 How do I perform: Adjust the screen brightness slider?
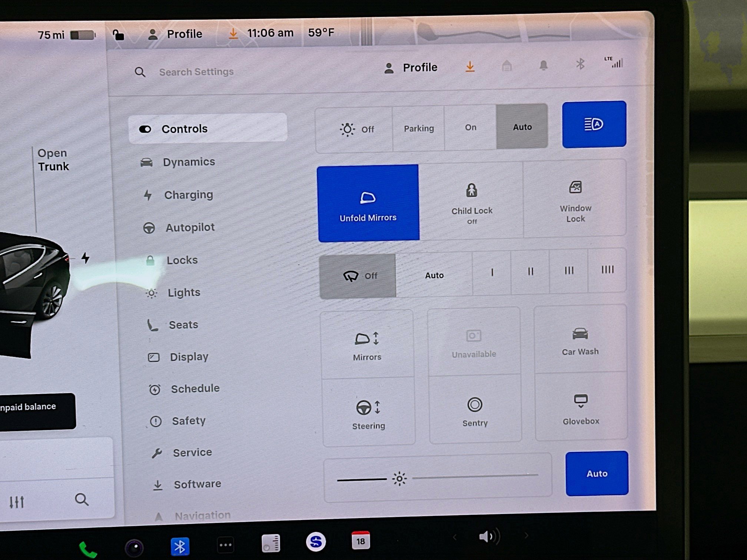(399, 478)
